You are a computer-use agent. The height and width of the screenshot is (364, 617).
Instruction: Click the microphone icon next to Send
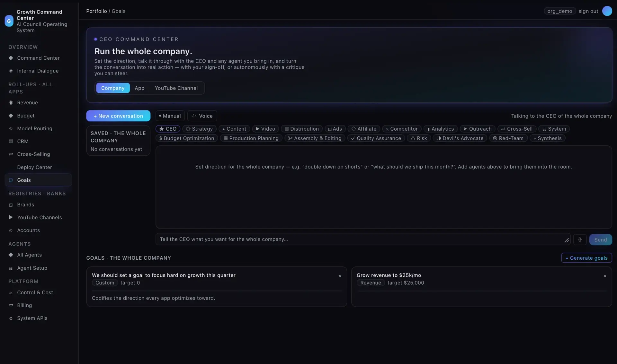point(580,239)
